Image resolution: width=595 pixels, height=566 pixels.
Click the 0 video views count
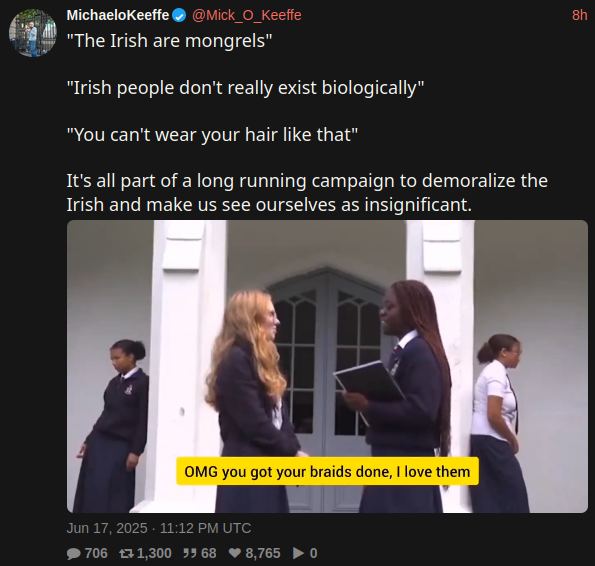pyautogui.click(x=313, y=553)
